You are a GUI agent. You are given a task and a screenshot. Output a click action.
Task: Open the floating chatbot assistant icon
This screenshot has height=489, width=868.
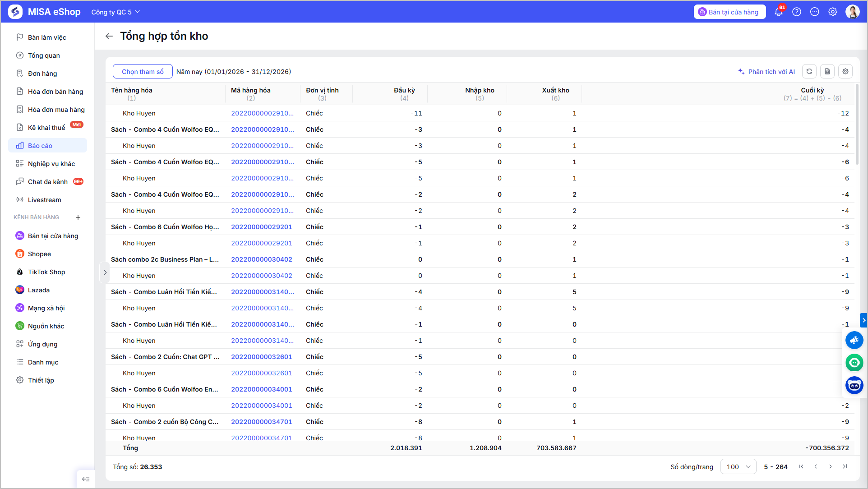point(854,385)
